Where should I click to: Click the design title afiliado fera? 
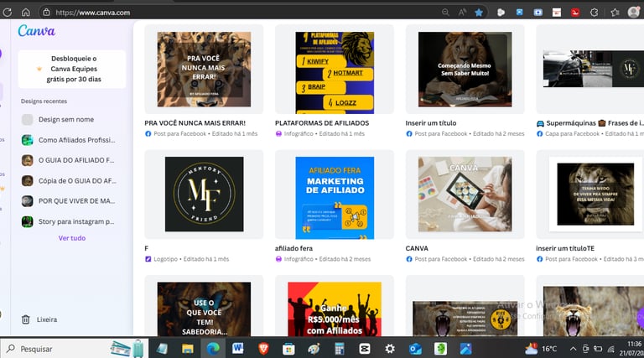293,248
